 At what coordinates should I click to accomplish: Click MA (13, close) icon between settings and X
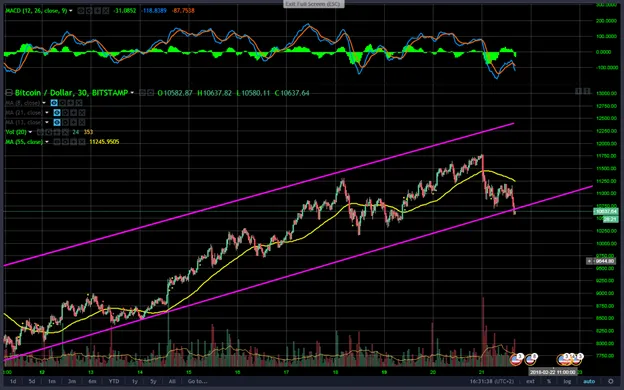(x=73, y=122)
